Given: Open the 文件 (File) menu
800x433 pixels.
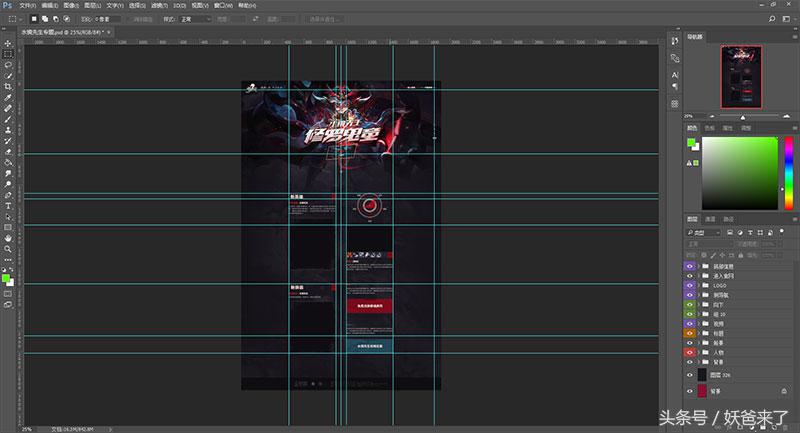Looking at the screenshot, I should (x=27, y=5).
